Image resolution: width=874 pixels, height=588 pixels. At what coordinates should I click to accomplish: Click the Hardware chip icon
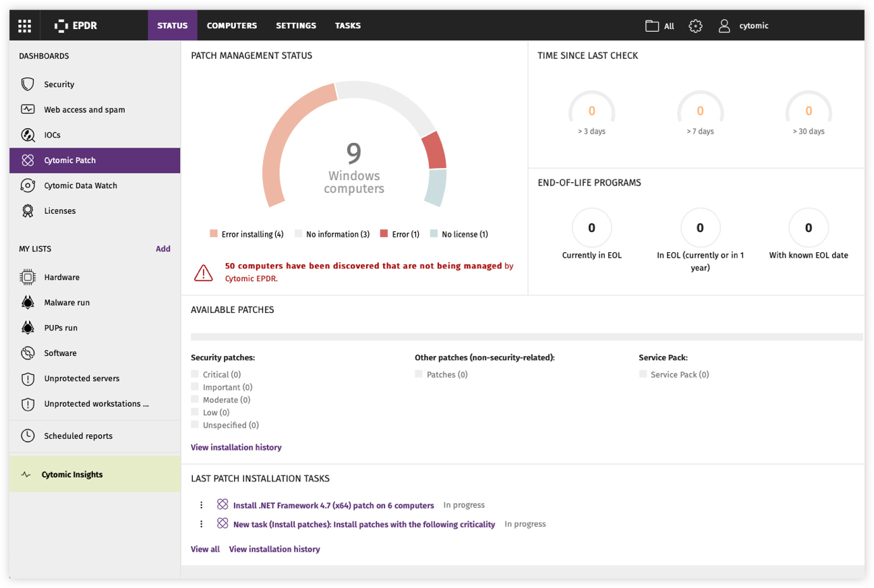[x=28, y=277]
